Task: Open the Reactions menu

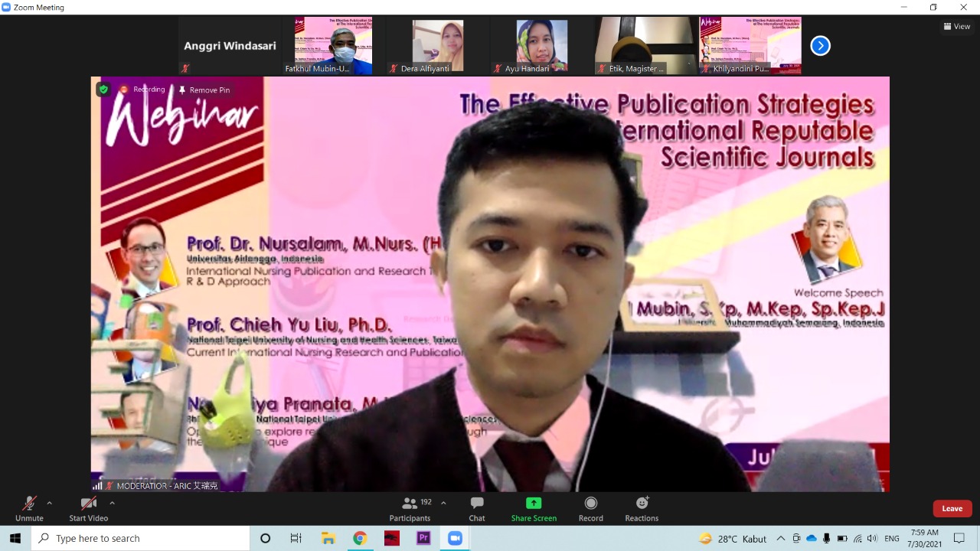Action: (642, 508)
